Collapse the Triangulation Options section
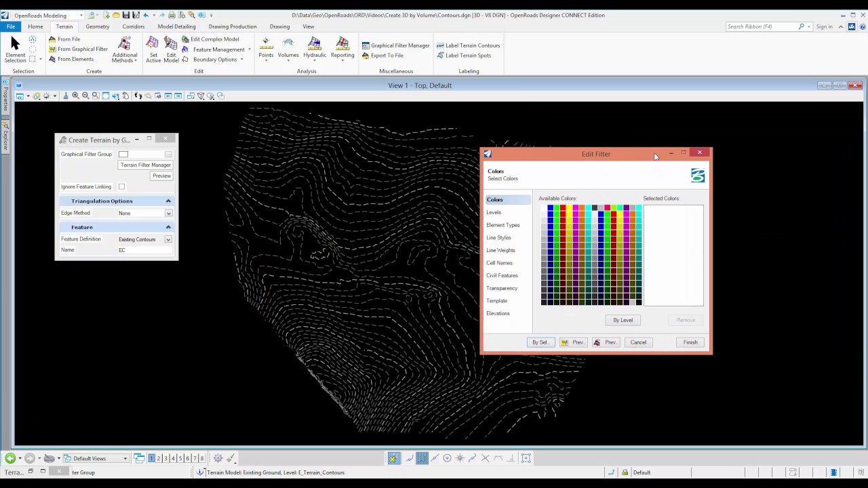 click(x=168, y=201)
